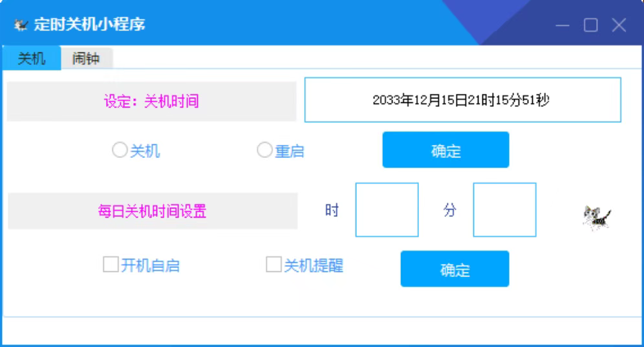Viewport: 644px width, 347px height.
Task: Maximize the 定时关机小程序 window
Action: tap(590, 25)
